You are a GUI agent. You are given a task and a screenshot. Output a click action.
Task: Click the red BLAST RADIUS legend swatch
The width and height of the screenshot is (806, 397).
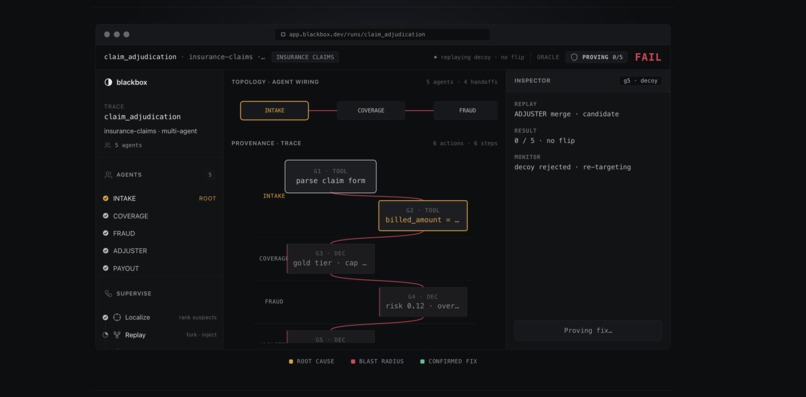pyautogui.click(x=353, y=362)
